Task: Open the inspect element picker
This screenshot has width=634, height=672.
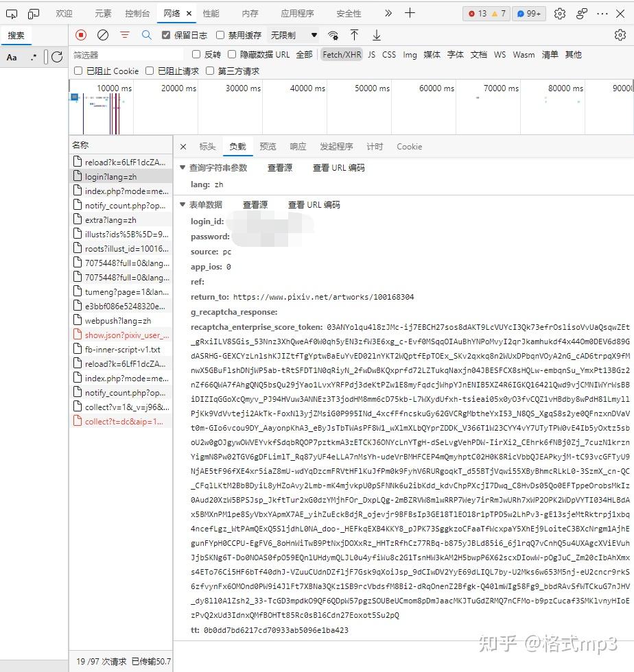Action: click(x=10, y=13)
